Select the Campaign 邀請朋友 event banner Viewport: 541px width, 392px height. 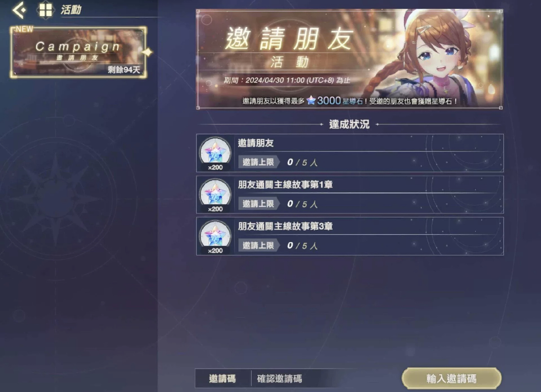(78, 52)
